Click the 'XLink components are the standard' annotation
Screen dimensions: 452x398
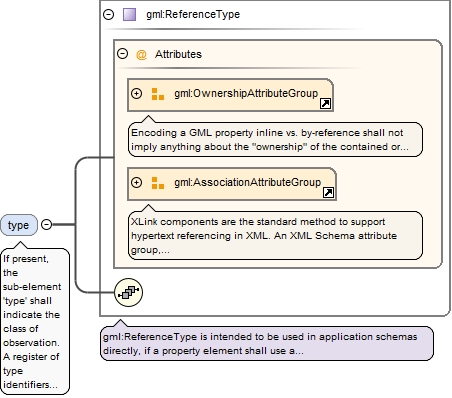[x=275, y=236]
